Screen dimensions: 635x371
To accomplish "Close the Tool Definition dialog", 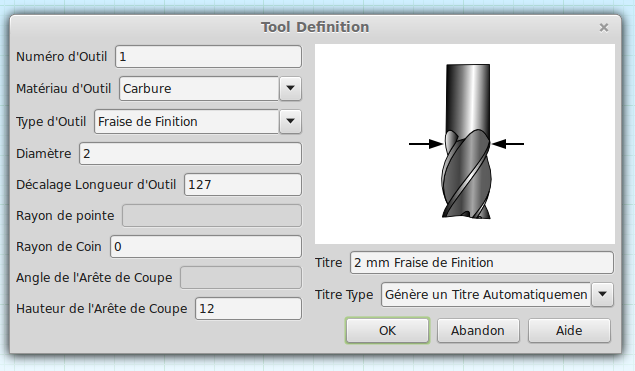I will pyautogui.click(x=604, y=28).
